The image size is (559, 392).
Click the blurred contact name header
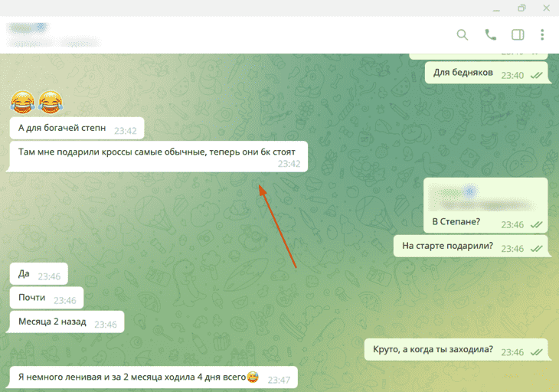pos(28,28)
